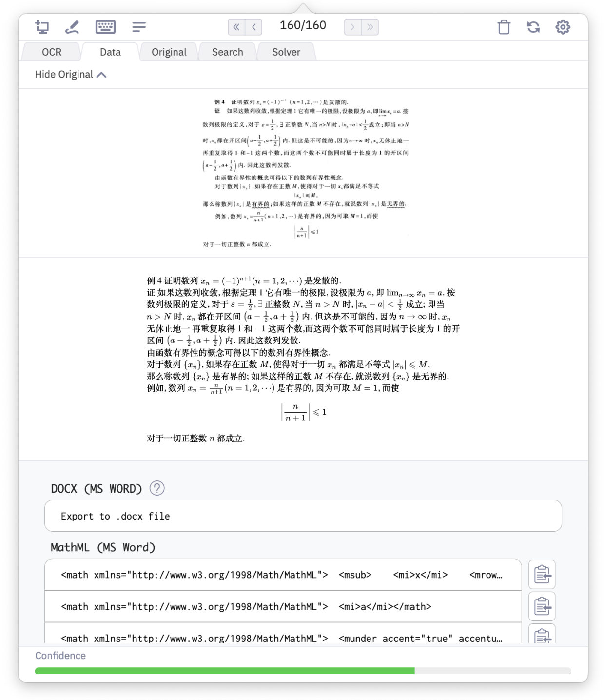Open the keyboard typing input tool
The width and height of the screenshot is (604, 700).
pos(105,27)
